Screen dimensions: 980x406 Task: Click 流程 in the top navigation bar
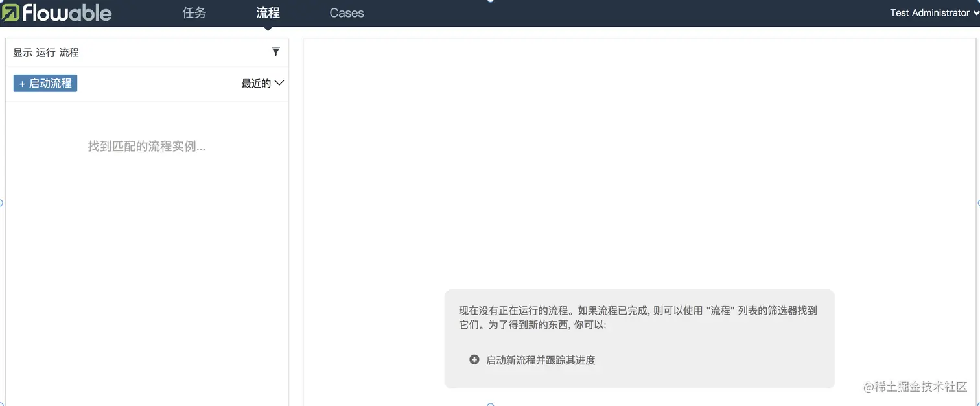pyautogui.click(x=268, y=12)
